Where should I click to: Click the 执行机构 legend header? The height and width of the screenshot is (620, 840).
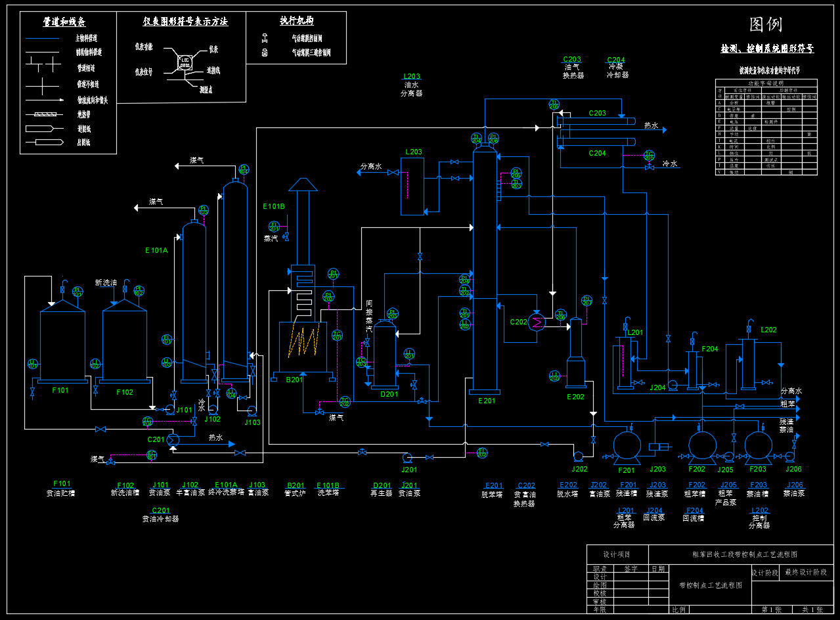coord(296,21)
